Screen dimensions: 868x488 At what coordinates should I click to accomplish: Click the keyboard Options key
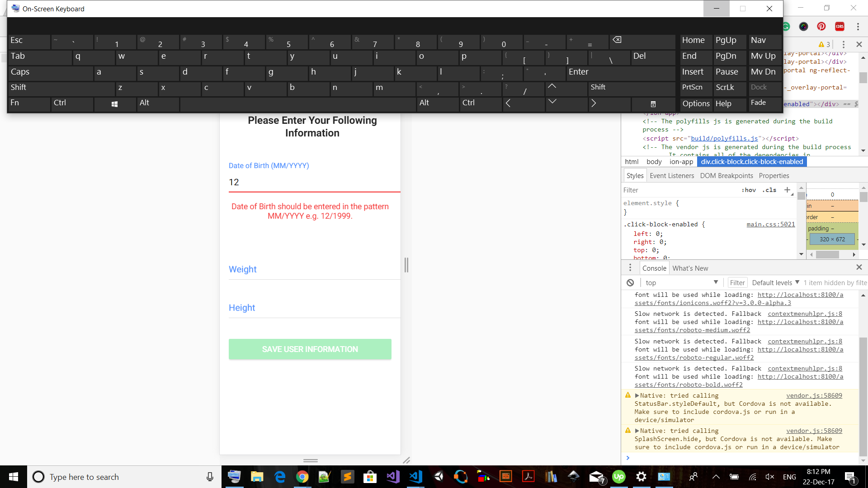(x=696, y=104)
